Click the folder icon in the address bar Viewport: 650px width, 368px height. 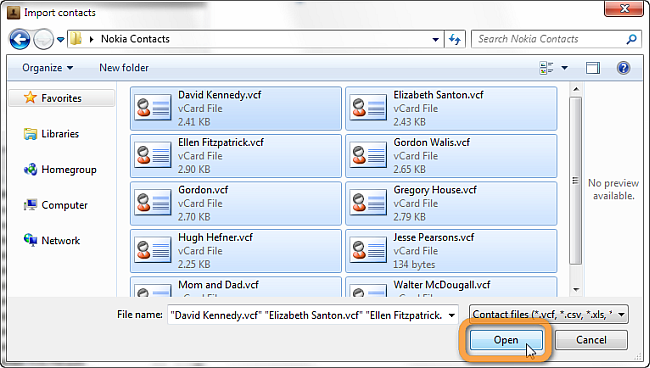pos(76,39)
